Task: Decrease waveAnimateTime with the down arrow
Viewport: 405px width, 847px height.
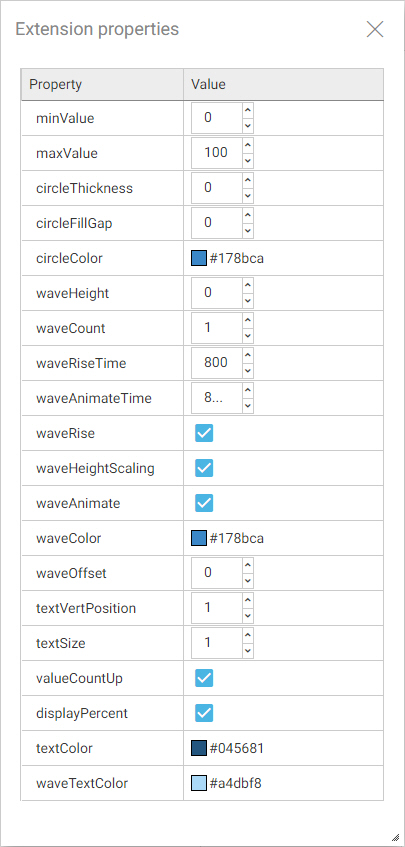Action: (248, 406)
